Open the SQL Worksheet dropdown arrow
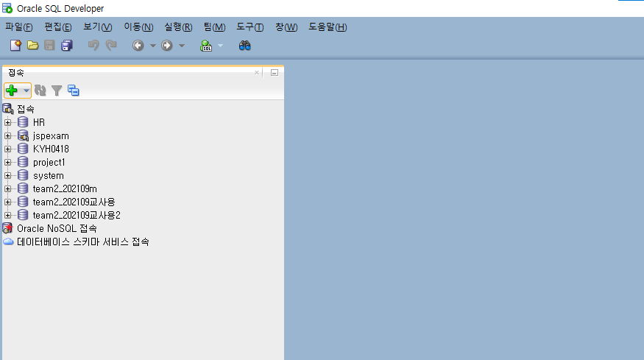 (220, 46)
